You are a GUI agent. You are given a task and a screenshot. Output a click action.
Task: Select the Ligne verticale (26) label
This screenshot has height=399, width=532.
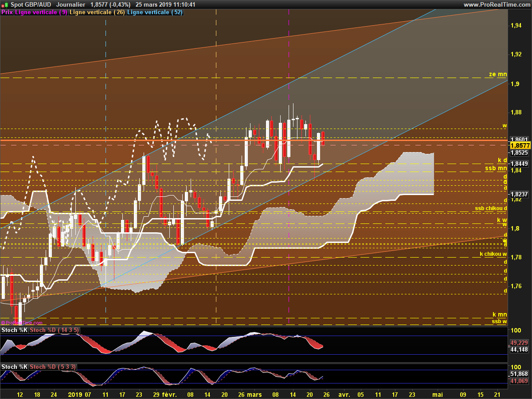(x=98, y=12)
